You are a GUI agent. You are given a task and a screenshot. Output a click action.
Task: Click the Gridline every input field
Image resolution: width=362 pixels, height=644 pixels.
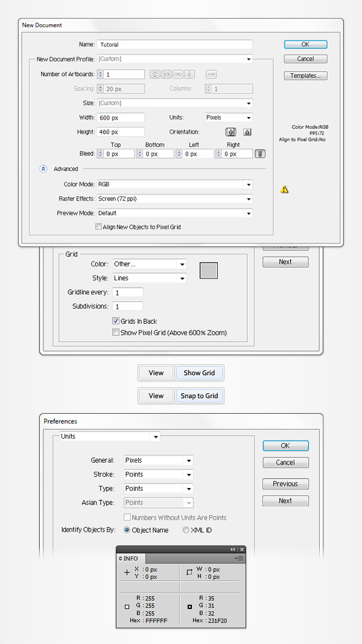(128, 292)
